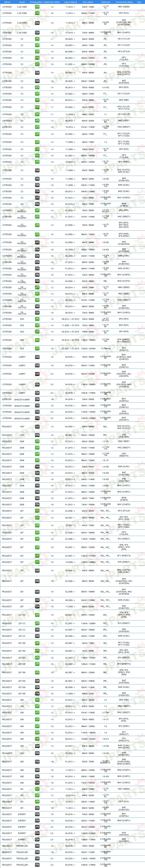Click petrol icon in C3 88kW/120KM 5FS row
The image size is (145, 868).
tap(37, 162)
